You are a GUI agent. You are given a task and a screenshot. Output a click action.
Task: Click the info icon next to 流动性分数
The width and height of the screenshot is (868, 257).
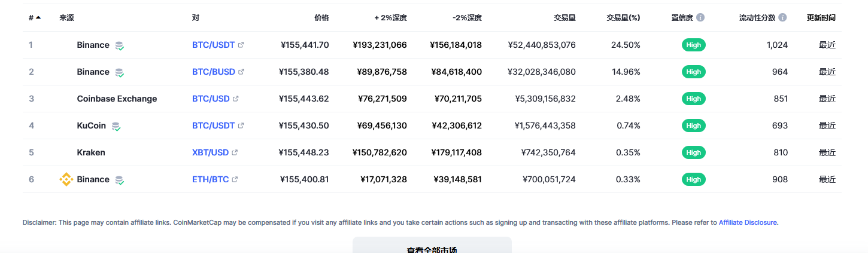(782, 18)
